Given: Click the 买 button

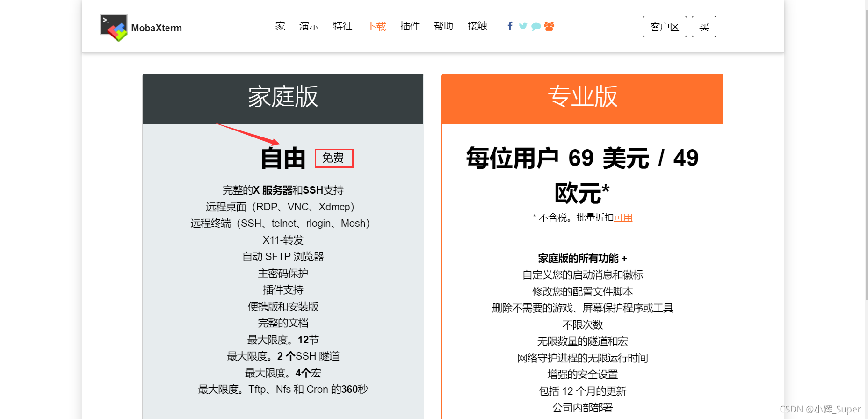Looking at the screenshot, I should [x=704, y=27].
